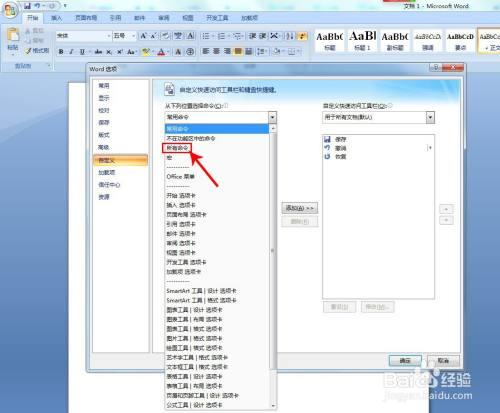Click the Decrease Indent icon

pyautogui.click(x=252, y=36)
